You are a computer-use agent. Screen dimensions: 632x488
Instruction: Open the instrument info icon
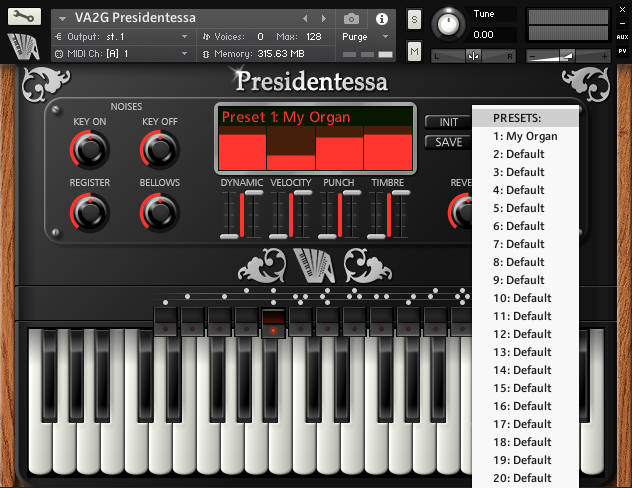tap(381, 18)
